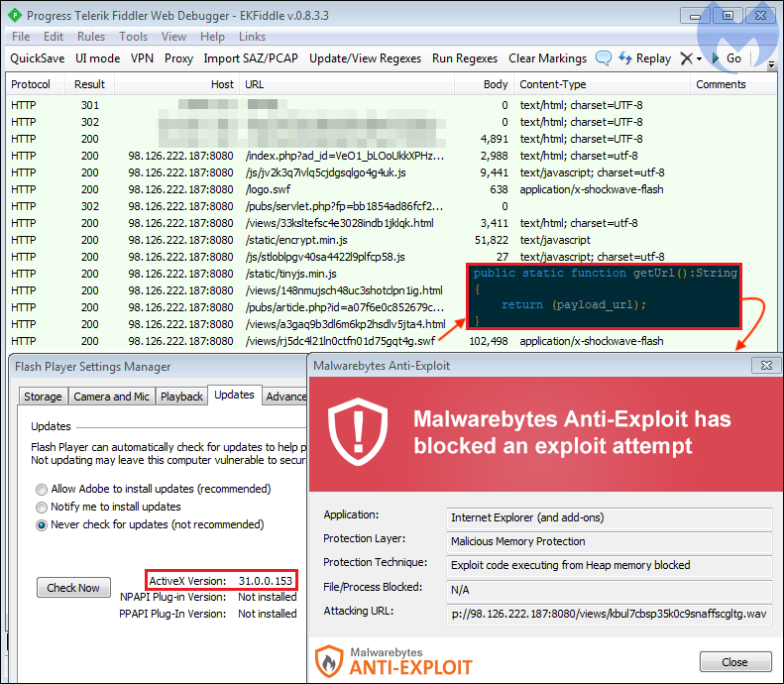Click the Fiddler app icon in title bar
Image resolution: width=784 pixels, height=684 pixels.
15,16
